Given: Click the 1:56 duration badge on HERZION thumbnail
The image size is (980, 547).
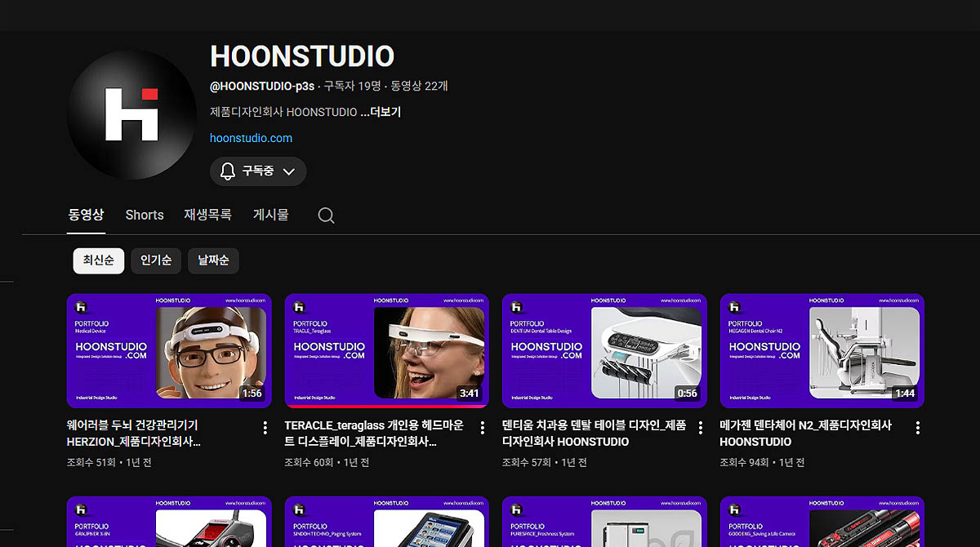Looking at the screenshot, I should [x=252, y=394].
